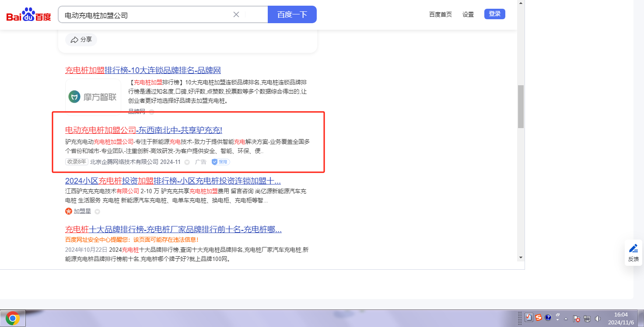The width and height of the screenshot is (644, 327).
Task: Expand the dropdown arrow after 2024-11
Action: 187,162
